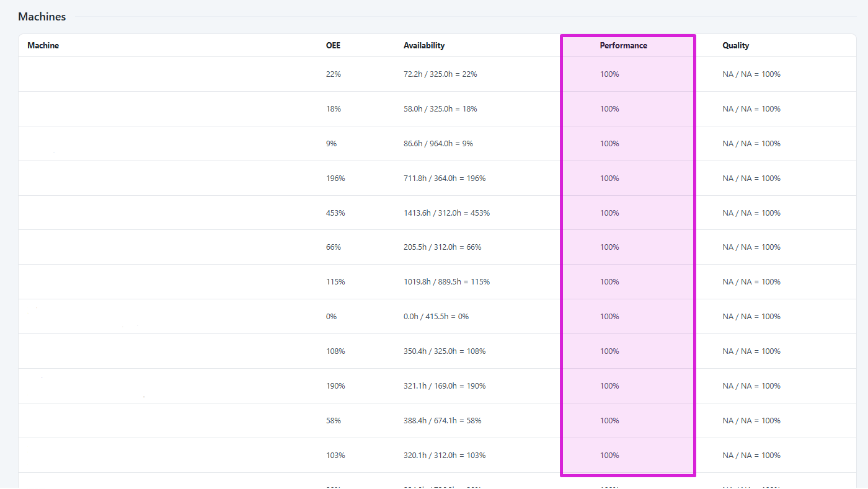The width and height of the screenshot is (868, 489).
Task: Select availability "205.5h / 312.0h = 66%"
Action: coord(443,247)
